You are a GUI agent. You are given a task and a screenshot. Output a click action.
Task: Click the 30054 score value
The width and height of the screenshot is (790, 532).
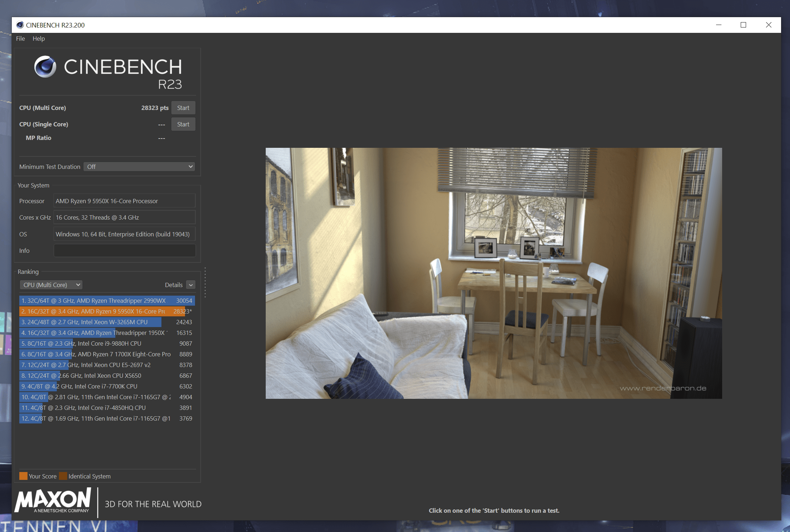point(184,301)
